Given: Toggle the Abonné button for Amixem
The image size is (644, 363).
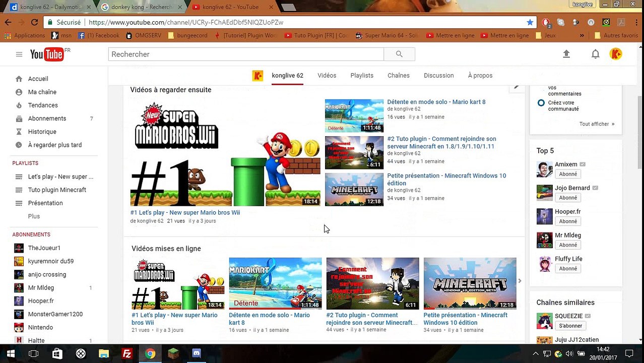Looking at the screenshot, I should (x=568, y=174).
